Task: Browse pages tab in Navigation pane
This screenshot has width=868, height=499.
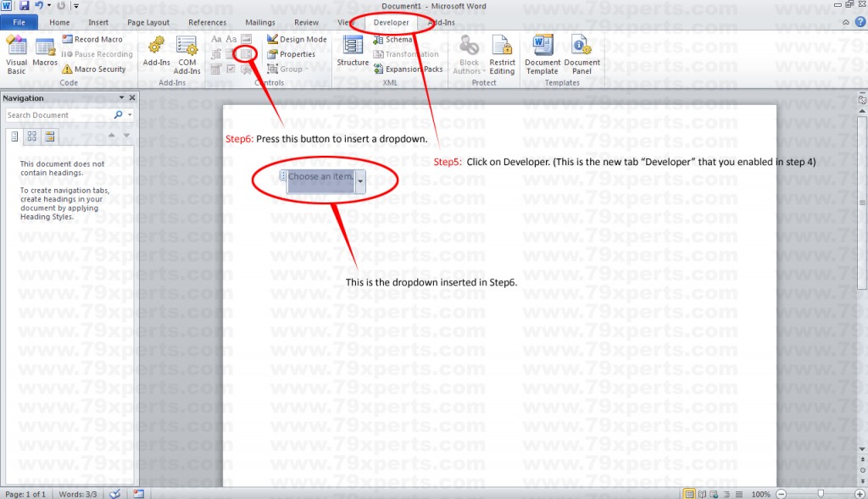Action: coord(32,136)
